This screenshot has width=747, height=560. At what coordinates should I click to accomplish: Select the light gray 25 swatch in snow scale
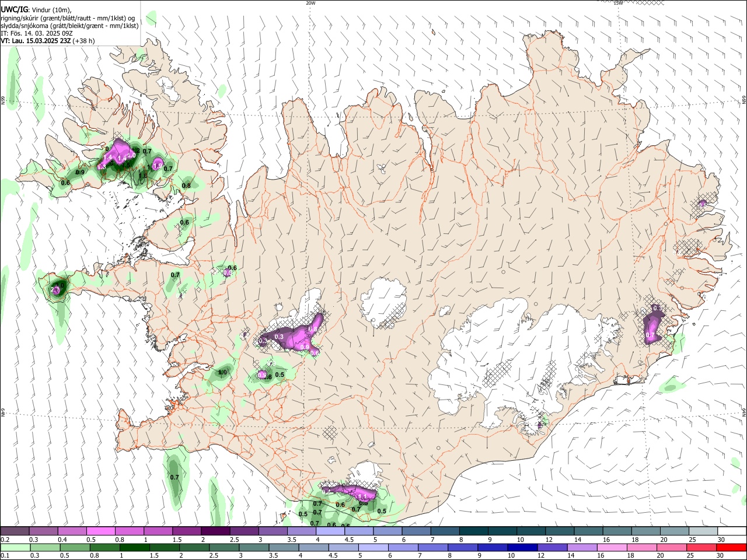click(x=703, y=531)
